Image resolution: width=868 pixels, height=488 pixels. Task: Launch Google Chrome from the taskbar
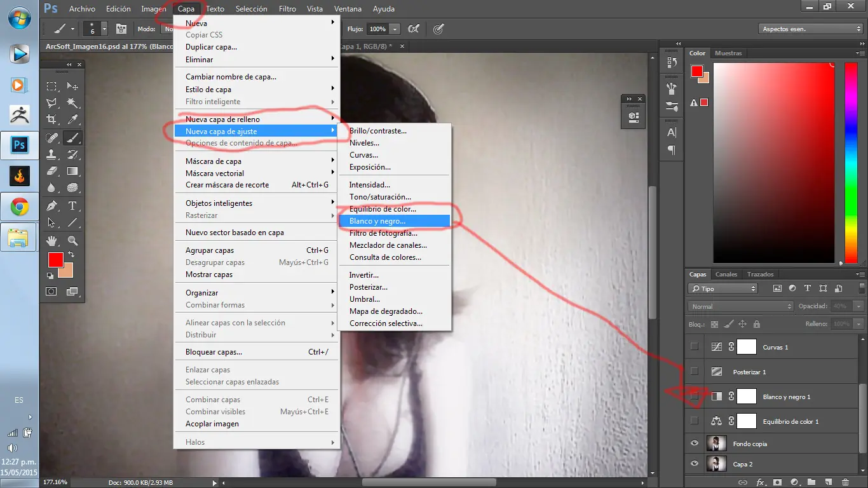click(x=20, y=207)
